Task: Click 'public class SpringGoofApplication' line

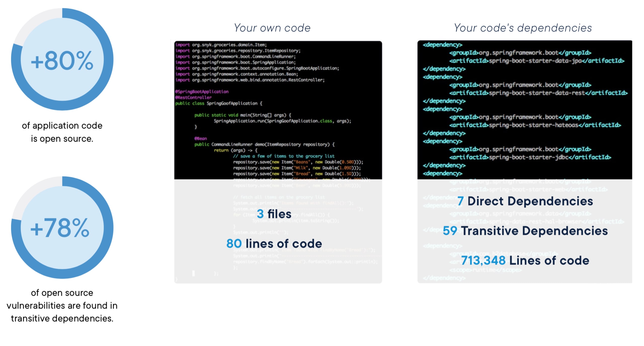Action: [219, 103]
